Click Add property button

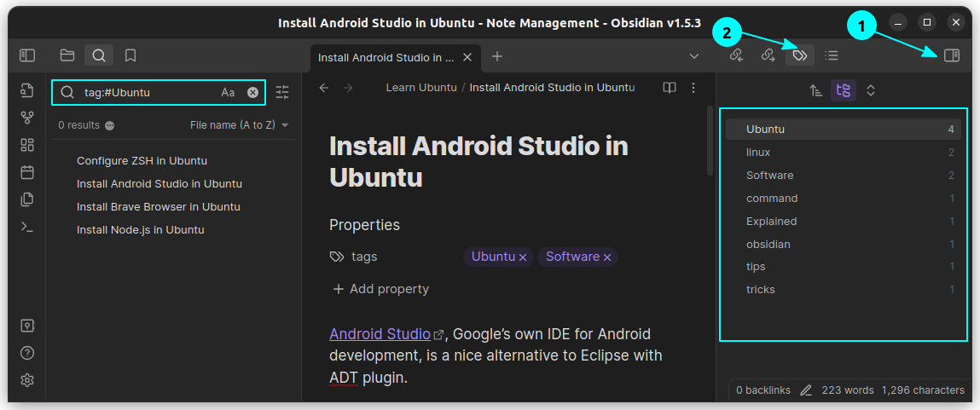[x=380, y=289]
